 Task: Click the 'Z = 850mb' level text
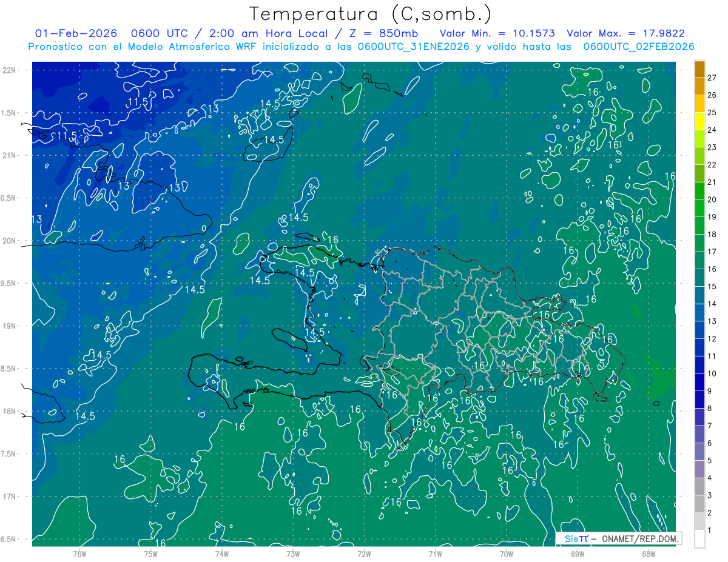tap(384, 33)
